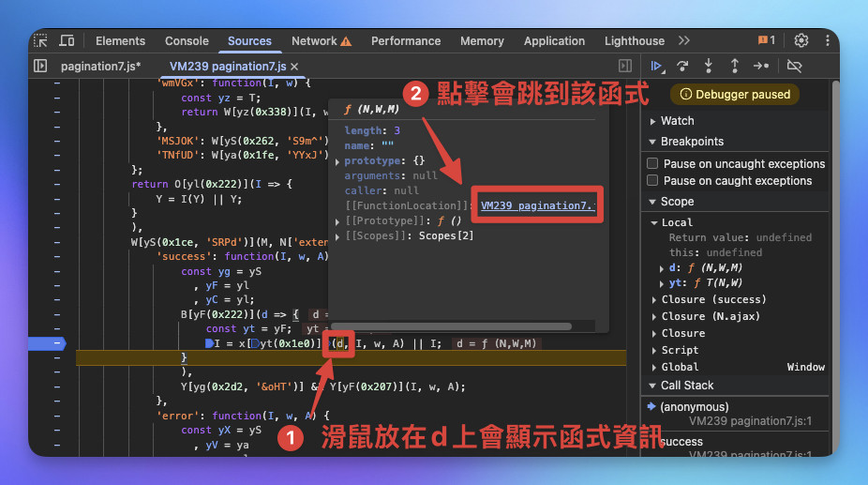Select the pagination7.js* file tab
868x485 pixels.
pos(100,67)
